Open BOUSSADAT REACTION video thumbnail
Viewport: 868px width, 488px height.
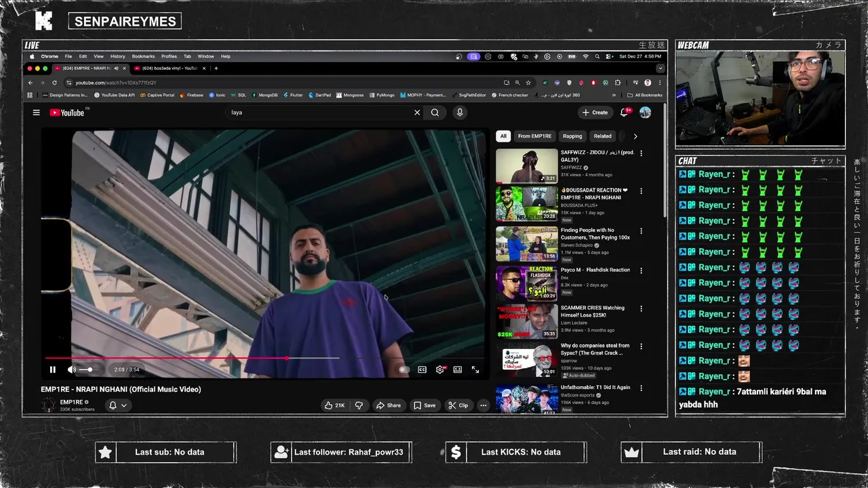pyautogui.click(x=526, y=204)
